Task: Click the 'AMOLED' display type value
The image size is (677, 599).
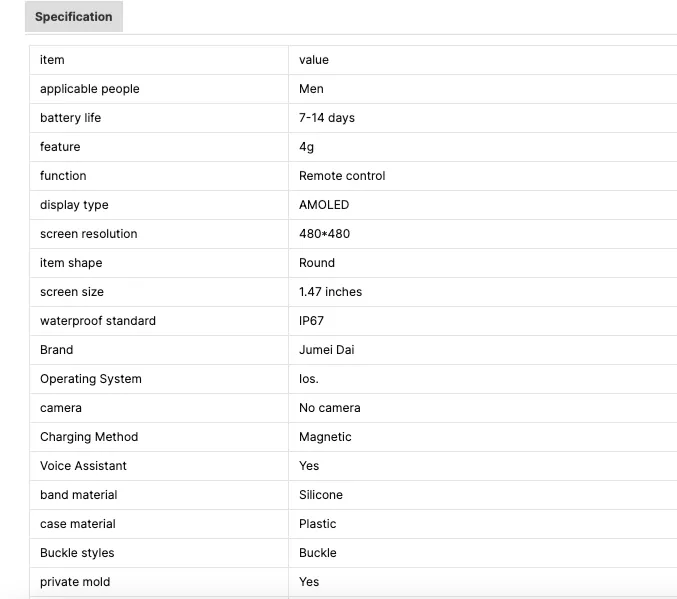Action: (x=324, y=205)
